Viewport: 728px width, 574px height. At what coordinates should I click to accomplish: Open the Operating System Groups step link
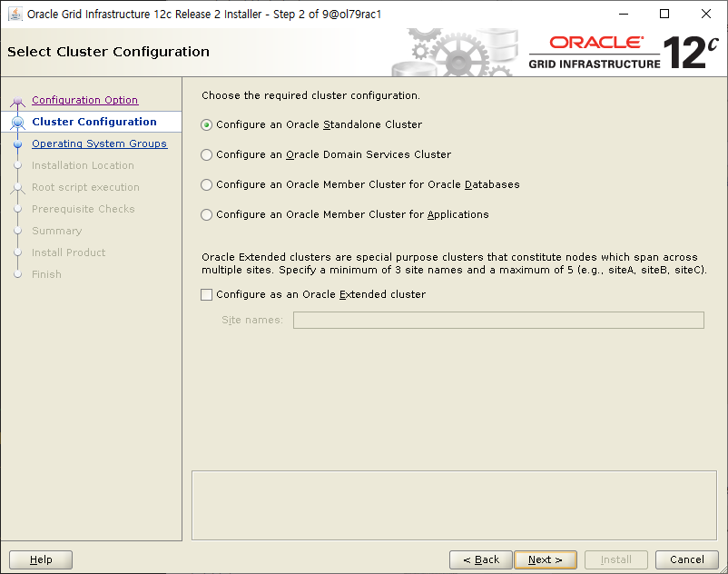99,143
